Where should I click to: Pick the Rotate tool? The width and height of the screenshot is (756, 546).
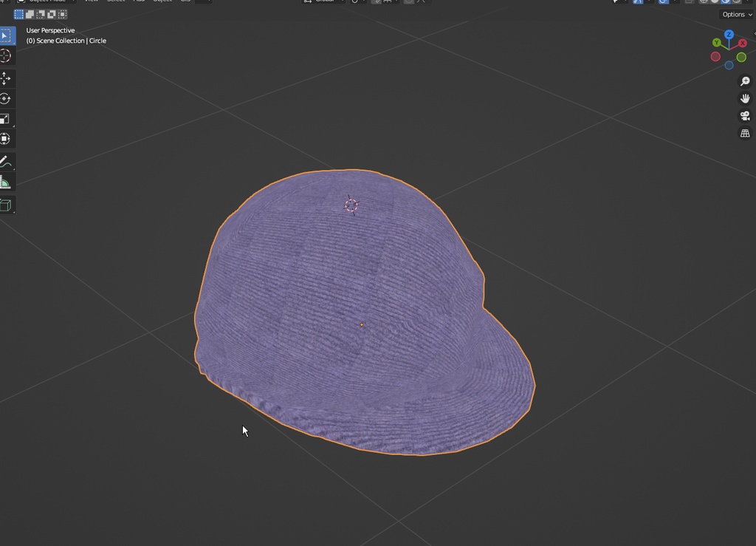coord(6,99)
